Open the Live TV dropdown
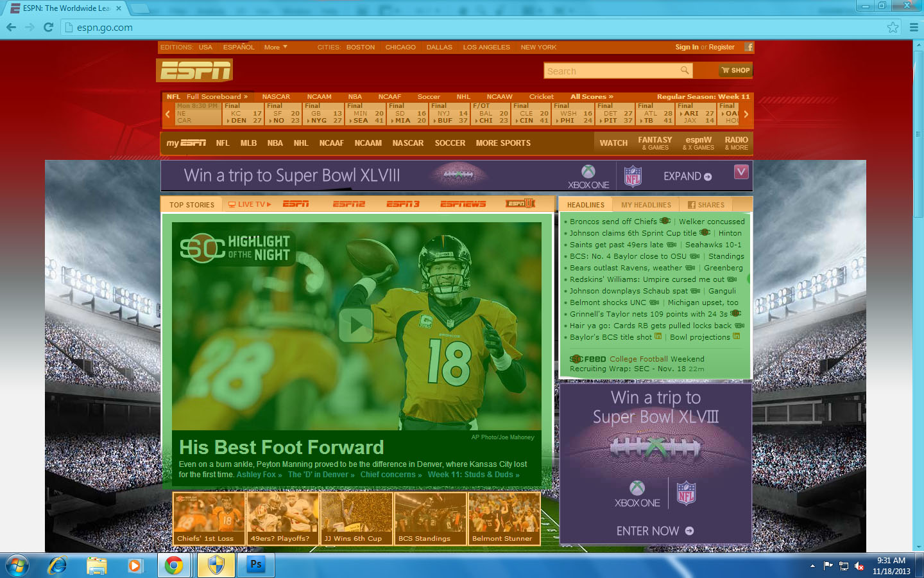 [250, 204]
